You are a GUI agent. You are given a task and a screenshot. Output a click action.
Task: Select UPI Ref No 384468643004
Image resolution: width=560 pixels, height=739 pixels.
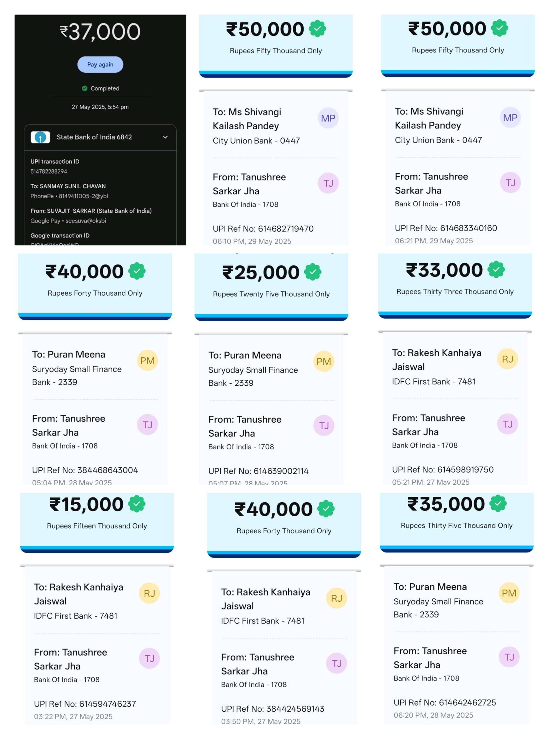85,470
